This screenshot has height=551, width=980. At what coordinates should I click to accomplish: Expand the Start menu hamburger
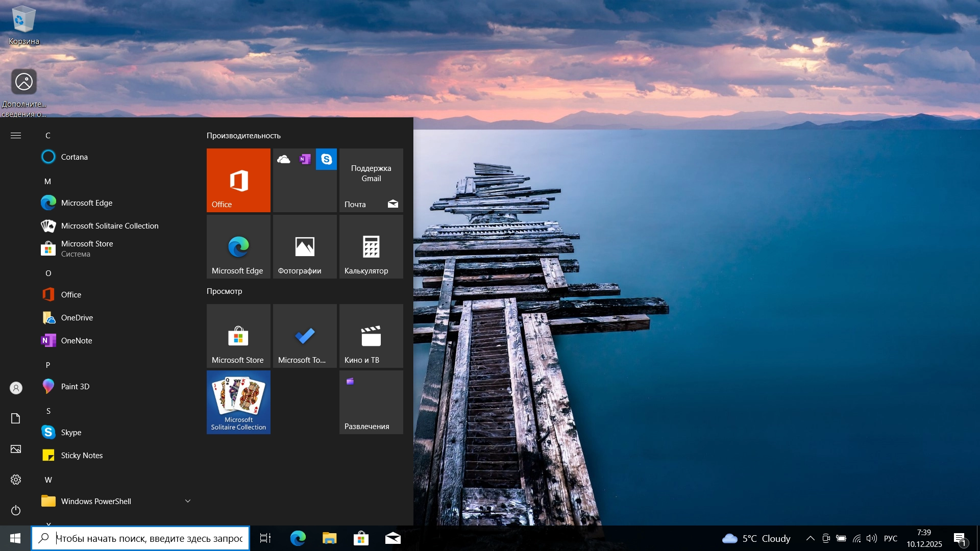[x=16, y=135]
